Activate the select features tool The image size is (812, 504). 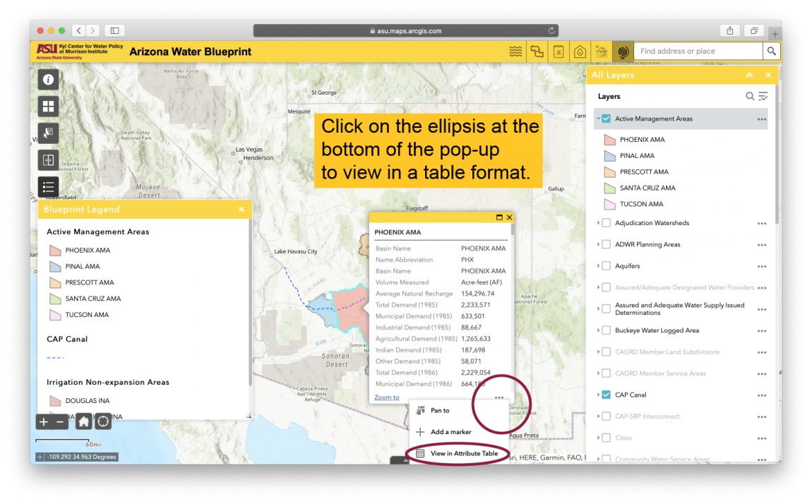48,133
